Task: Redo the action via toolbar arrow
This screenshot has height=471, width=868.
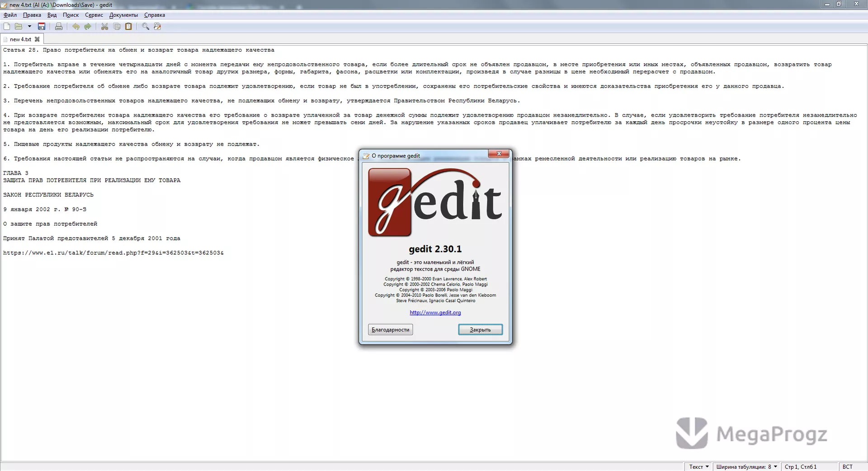Action: pyautogui.click(x=88, y=27)
